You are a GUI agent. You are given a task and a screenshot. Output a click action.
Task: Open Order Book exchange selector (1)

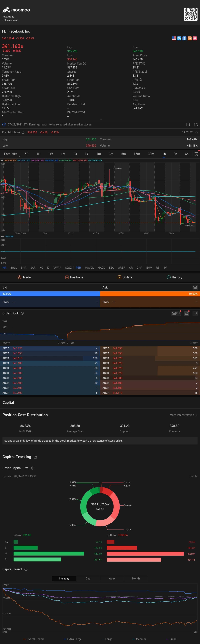pos(176,313)
